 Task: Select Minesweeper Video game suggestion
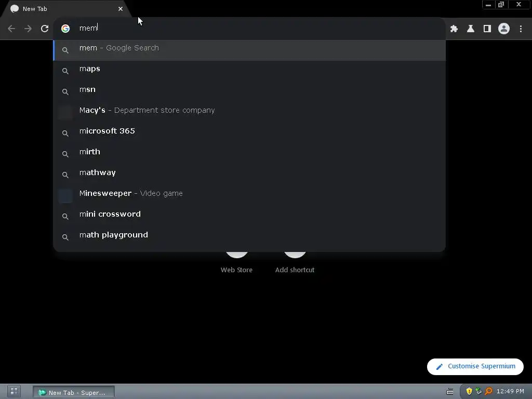click(x=249, y=195)
